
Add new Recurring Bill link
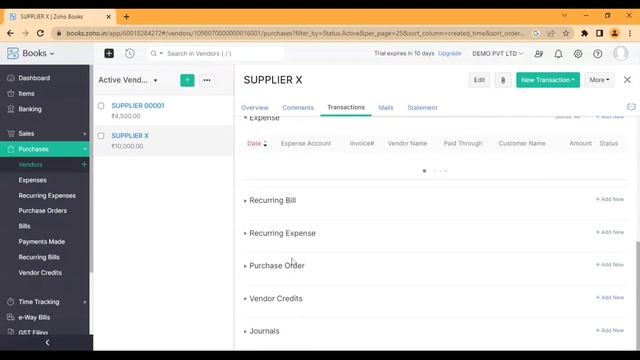coord(610,199)
